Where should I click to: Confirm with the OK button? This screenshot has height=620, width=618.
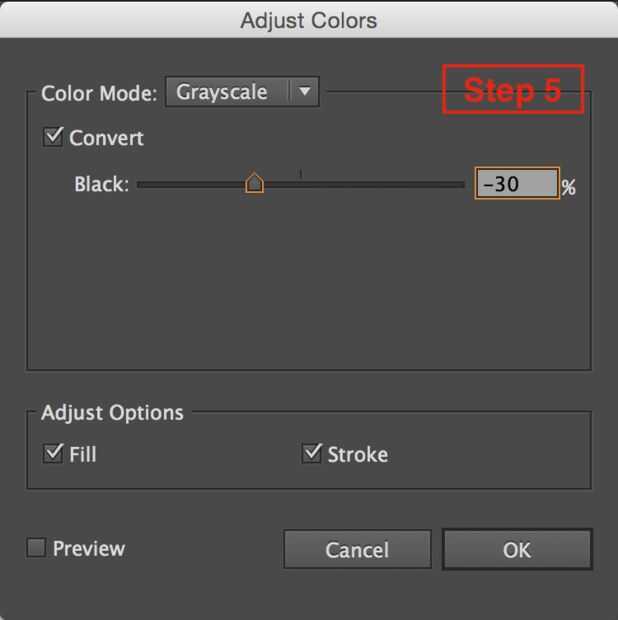point(517,549)
